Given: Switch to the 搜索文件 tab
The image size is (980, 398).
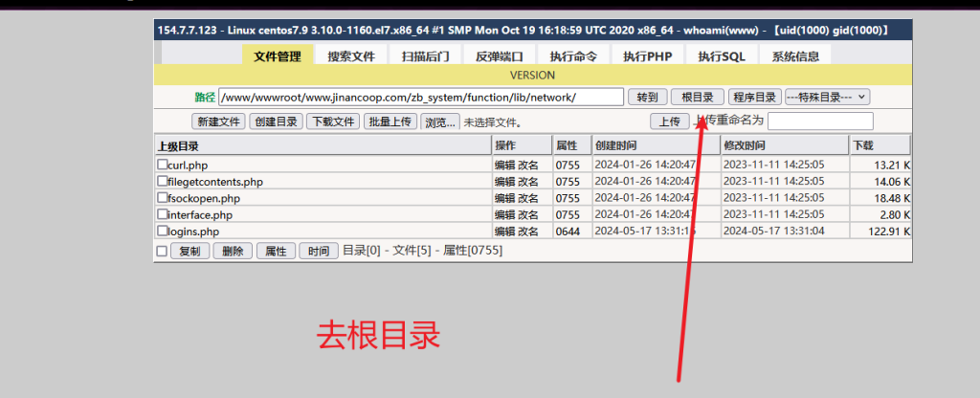Looking at the screenshot, I should coord(351,56).
